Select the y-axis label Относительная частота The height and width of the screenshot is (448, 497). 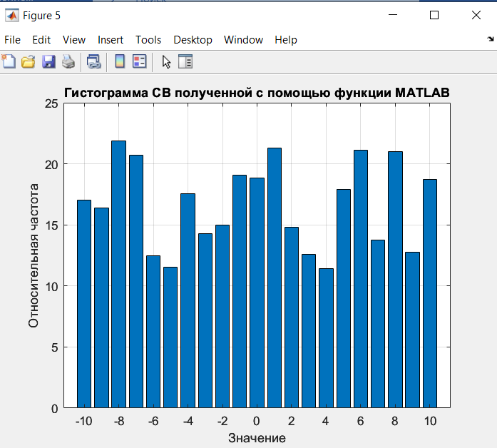[34, 255]
